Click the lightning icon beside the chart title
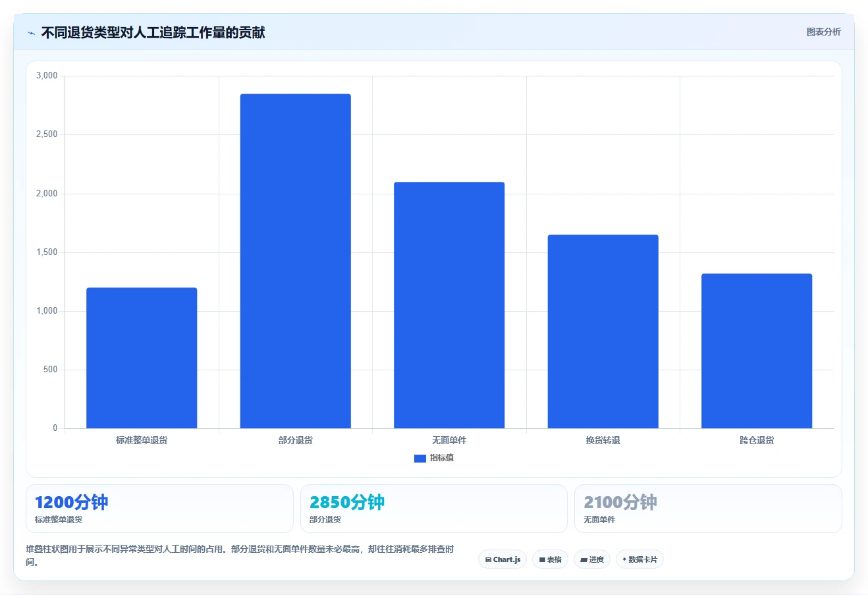Viewport: 868px width, 595px height. pyautogui.click(x=31, y=33)
